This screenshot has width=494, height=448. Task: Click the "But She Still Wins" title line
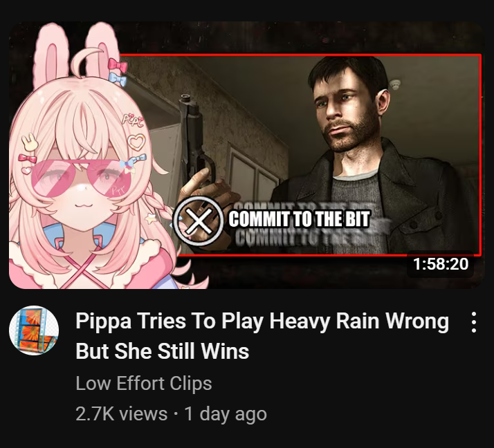pyautogui.click(x=163, y=351)
